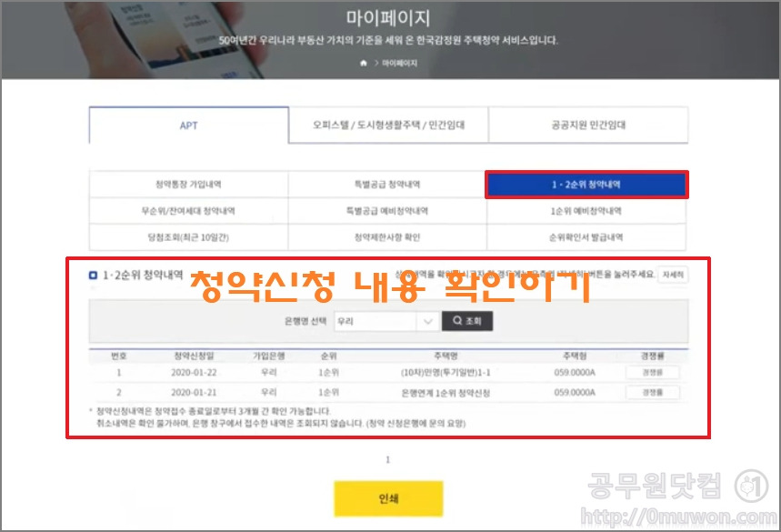Expand the 은행명 선택 dropdown arrow
This screenshot has width=781, height=532.
point(428,321)
